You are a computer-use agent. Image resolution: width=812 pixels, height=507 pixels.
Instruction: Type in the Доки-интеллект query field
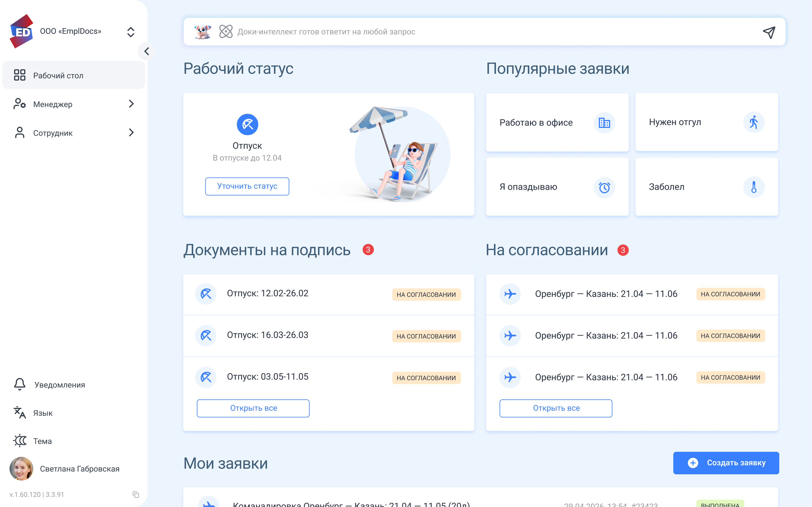[x=470, y=32]
